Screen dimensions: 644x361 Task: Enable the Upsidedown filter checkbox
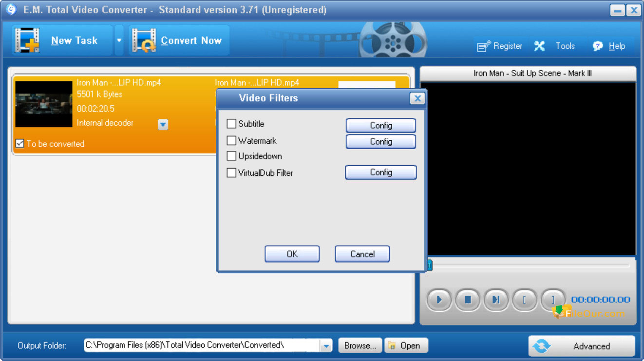pos(231,156)
